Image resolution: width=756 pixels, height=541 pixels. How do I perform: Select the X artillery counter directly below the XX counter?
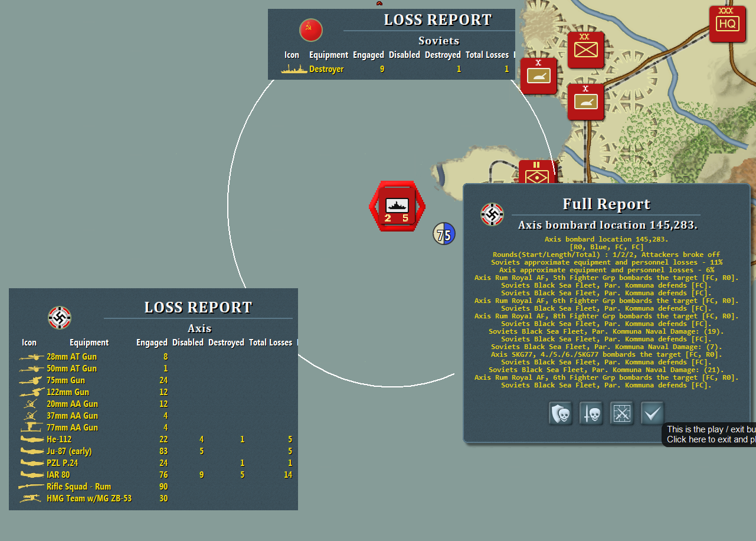pyautogui.click(x=585, y=102)
